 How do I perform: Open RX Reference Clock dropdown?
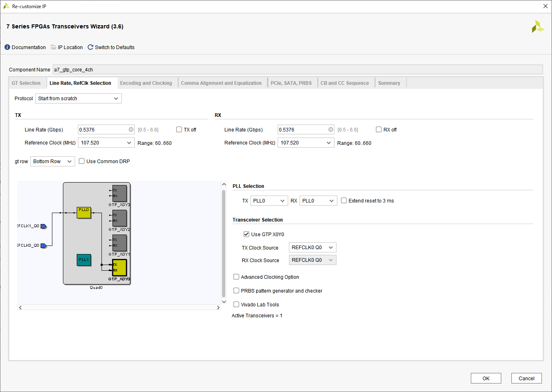point(306,143)
